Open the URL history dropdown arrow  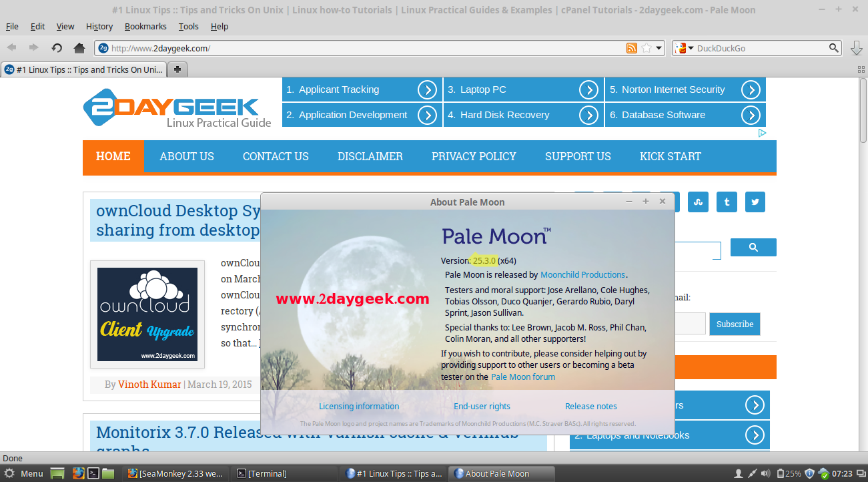[x=659, y=48]
